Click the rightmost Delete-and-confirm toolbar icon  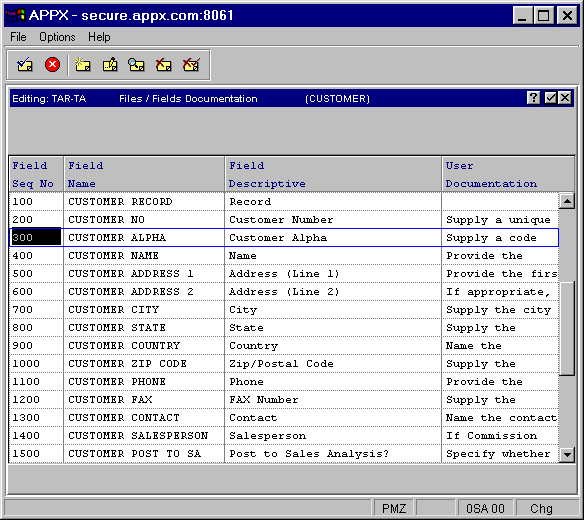(191, 65)
